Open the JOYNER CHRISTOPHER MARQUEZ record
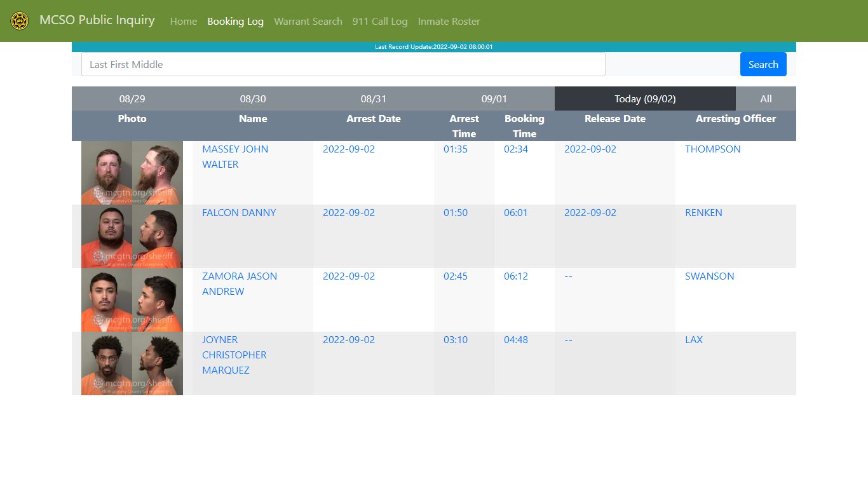The width and height of the screenshot is (868, 488). [x=234, y=355]
